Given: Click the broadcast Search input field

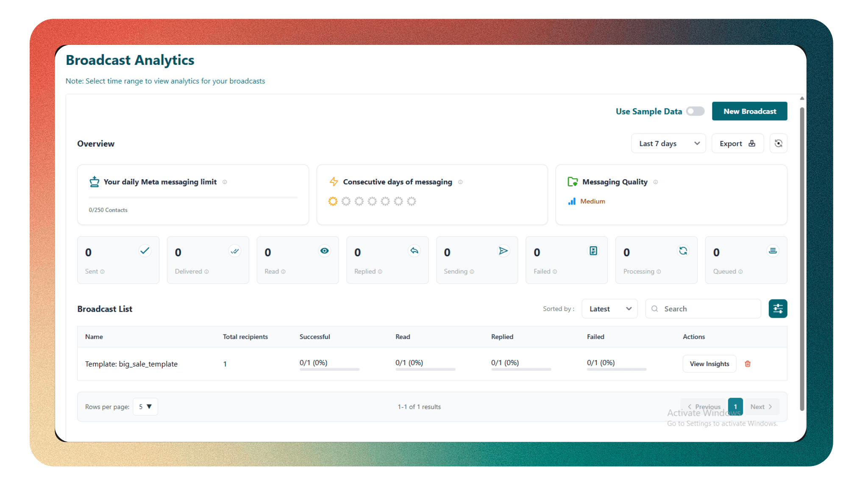Looking at the screenshot, I should [703, 309].
